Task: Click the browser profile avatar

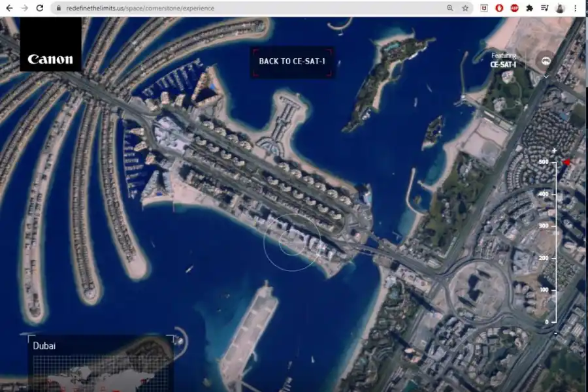Action: (x=560, y=8)
